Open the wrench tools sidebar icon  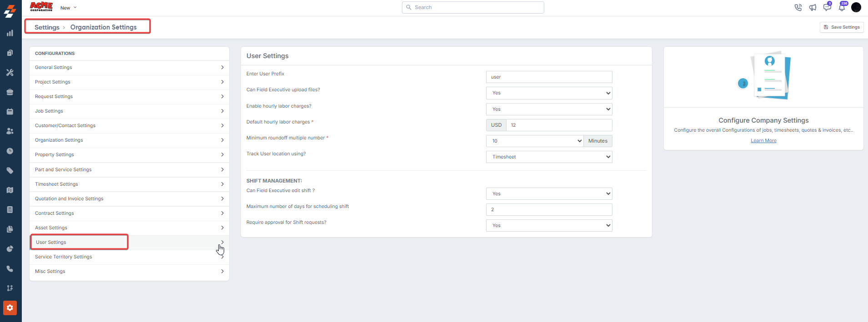point(10,73)
